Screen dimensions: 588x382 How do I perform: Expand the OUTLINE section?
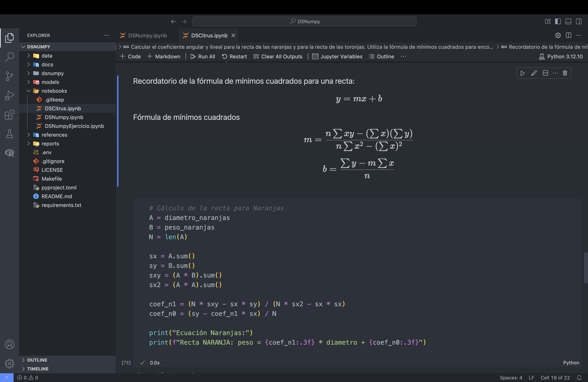67,360
